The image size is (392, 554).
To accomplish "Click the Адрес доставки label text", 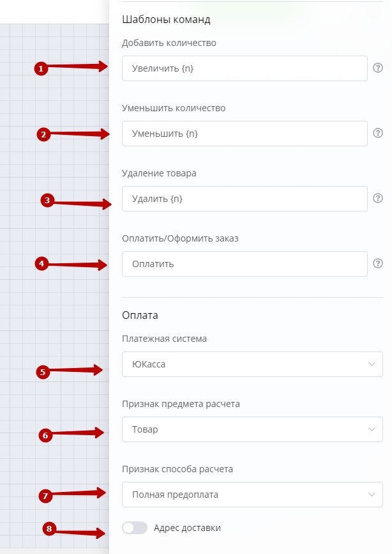I will coord(187,528).
